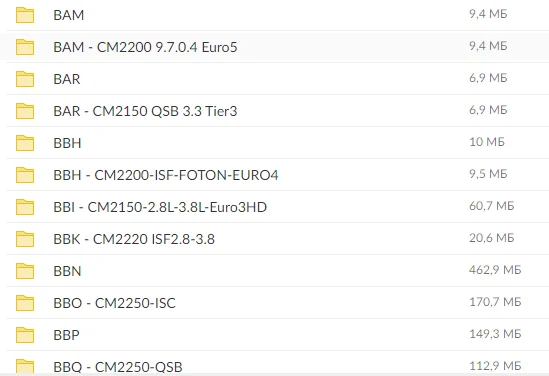This screenshot has width=549, height=376.
Task: Click the 462,9 МБ size of BBN
Action: [x=495, y=270]
